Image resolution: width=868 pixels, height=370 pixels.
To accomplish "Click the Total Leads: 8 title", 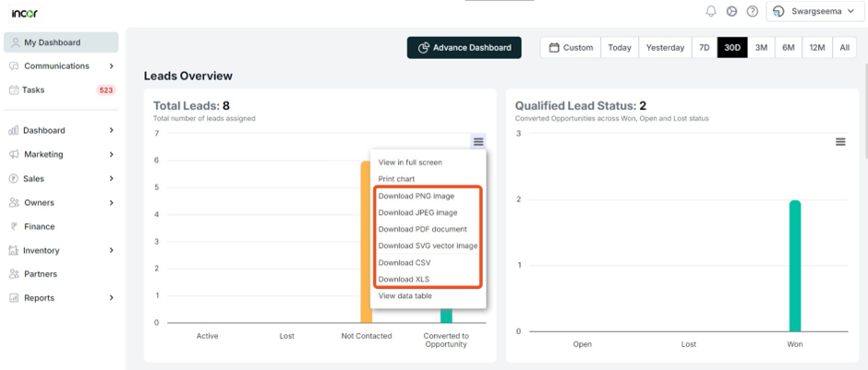I will click(191, 105).
